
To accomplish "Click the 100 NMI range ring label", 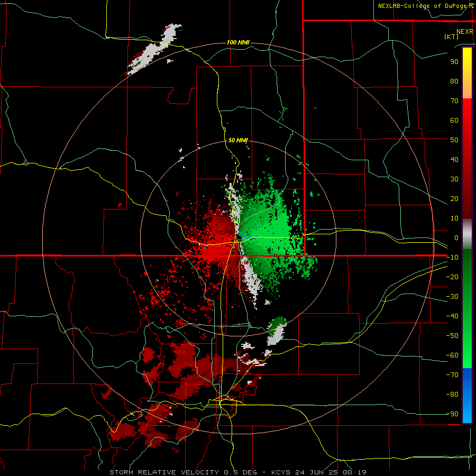I will coord(238,42).
